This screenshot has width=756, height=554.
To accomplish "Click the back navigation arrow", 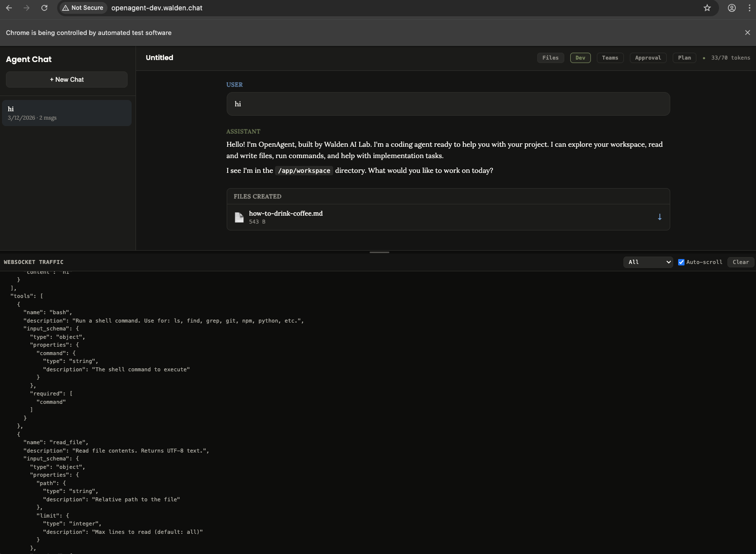I will coord(9,8).
